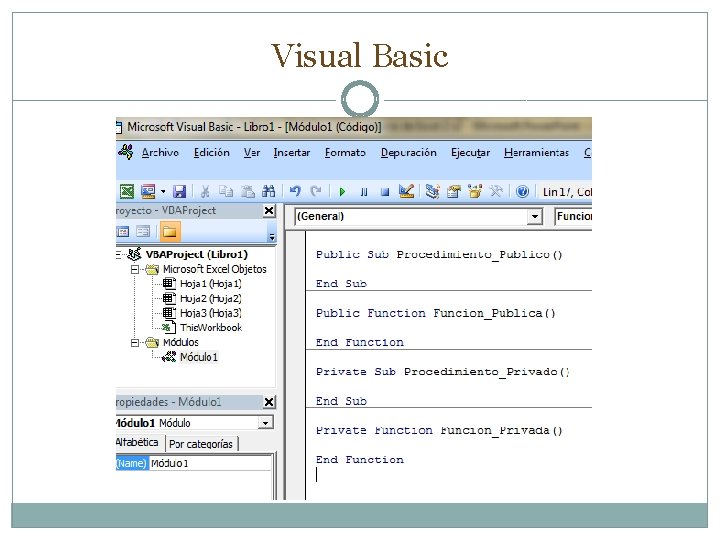
Task: Click the View Microsoft Excel icon
Action: 127,191
